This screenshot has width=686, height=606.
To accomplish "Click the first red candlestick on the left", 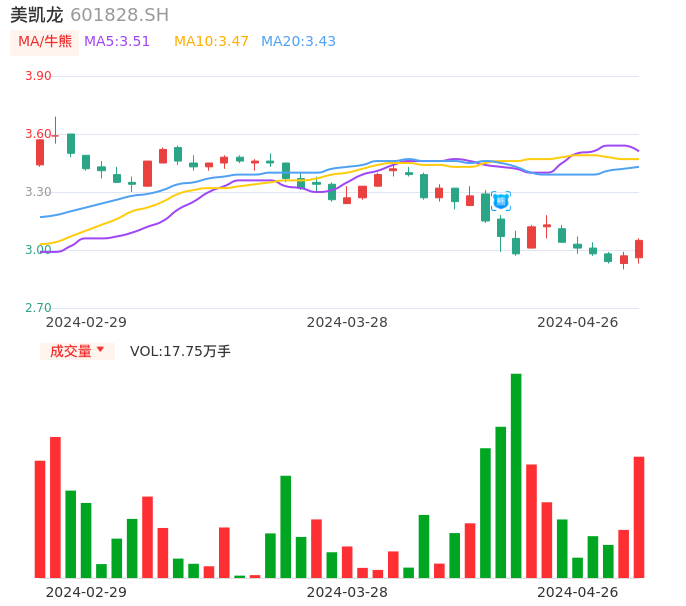I will [40, 152].
